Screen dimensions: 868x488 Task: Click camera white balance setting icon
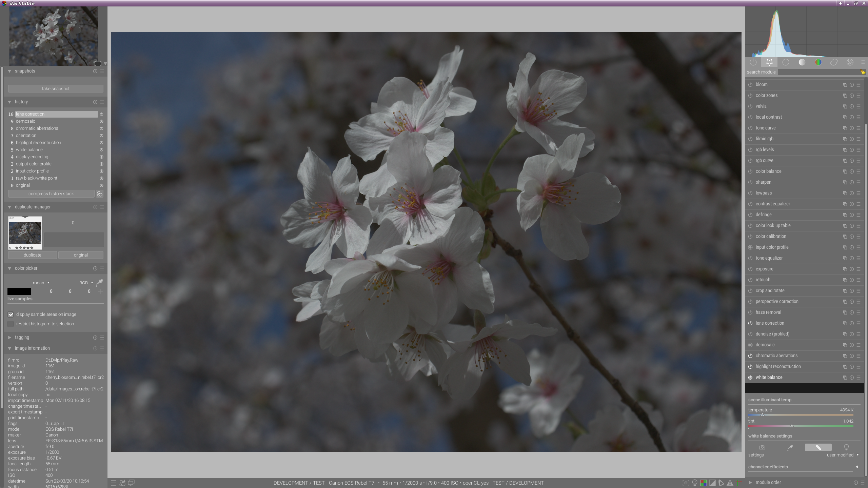[x=762, y=447]
